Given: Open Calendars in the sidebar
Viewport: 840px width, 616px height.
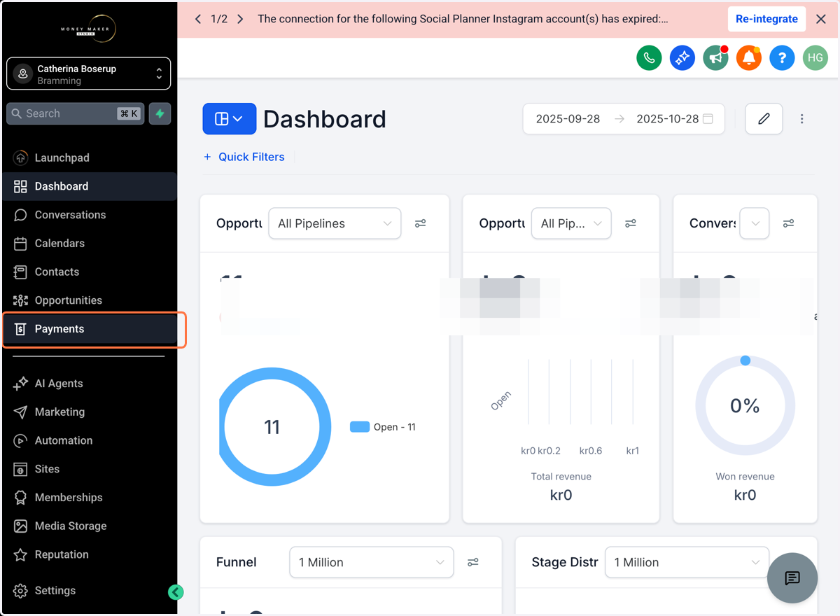Looking at the screenshot, I should point(88,243).
